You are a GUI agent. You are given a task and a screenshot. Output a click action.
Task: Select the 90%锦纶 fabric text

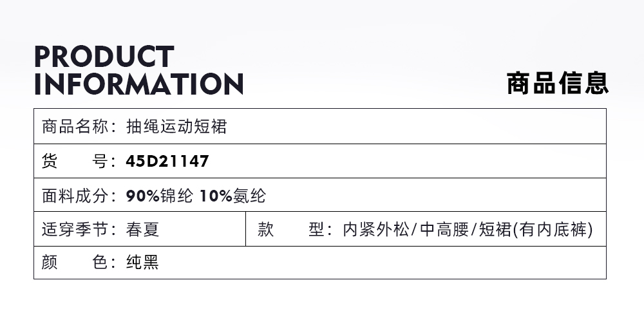click(159, 195)
